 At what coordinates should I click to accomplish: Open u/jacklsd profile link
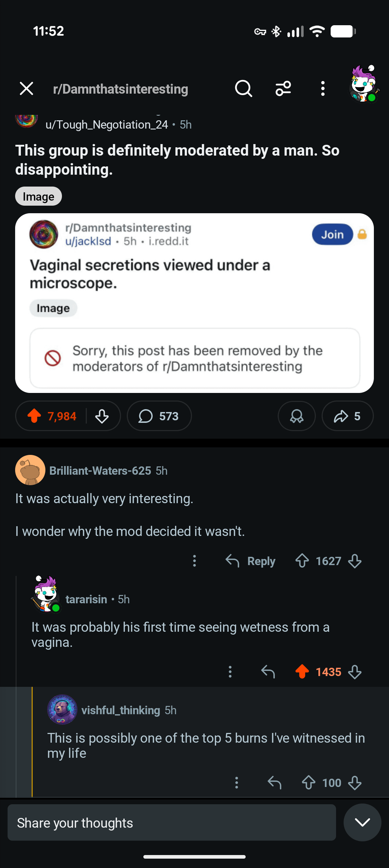point(88,241)
